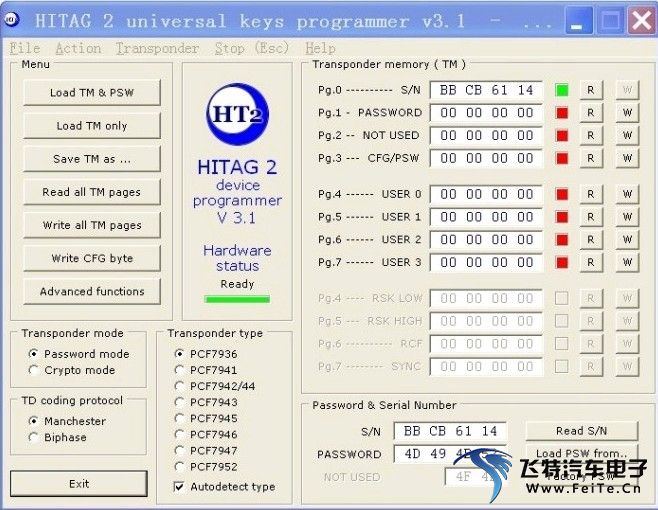The height and width of the screenshot is (510, 658).
Task: Read Pg.5 USER 1 with R button
Action: click(590, 217)
